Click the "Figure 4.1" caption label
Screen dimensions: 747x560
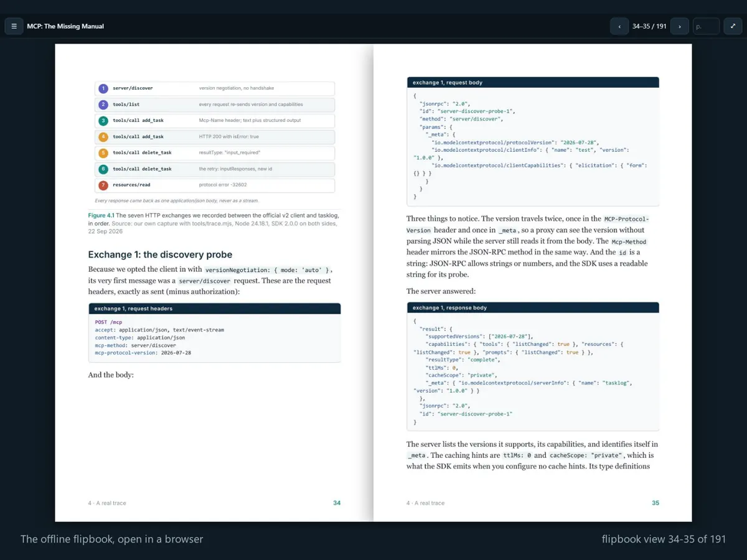point(101,215)
